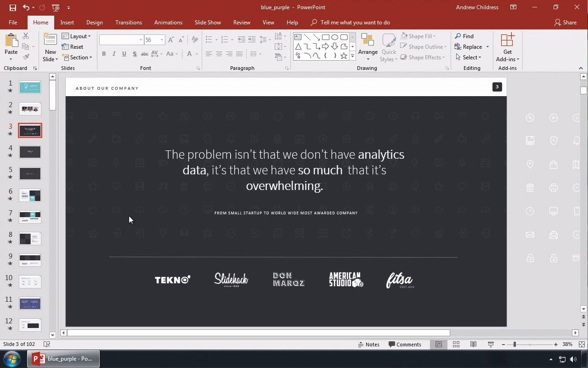588x368 pixels.
Task: Switch to Reading View
Action: 473,345
